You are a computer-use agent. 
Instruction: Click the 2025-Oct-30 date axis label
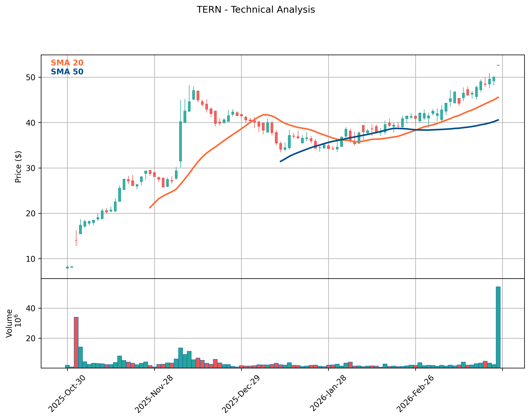[67, 394]
